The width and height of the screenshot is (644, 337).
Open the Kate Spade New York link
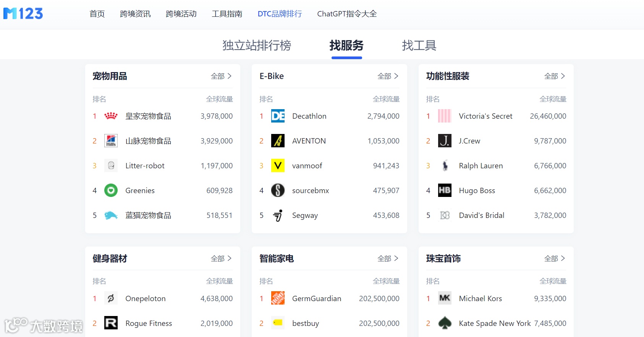click(x=495, y=323)
